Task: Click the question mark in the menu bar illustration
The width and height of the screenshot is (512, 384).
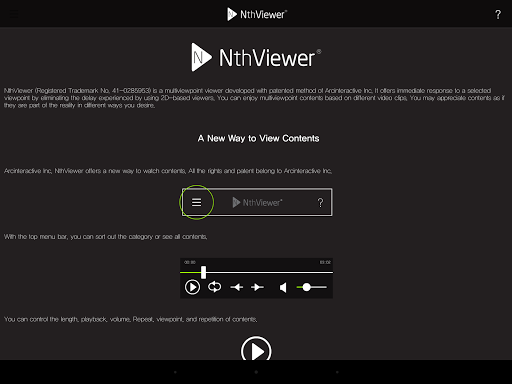Action: pyautogui.click(x=320, y=202)
